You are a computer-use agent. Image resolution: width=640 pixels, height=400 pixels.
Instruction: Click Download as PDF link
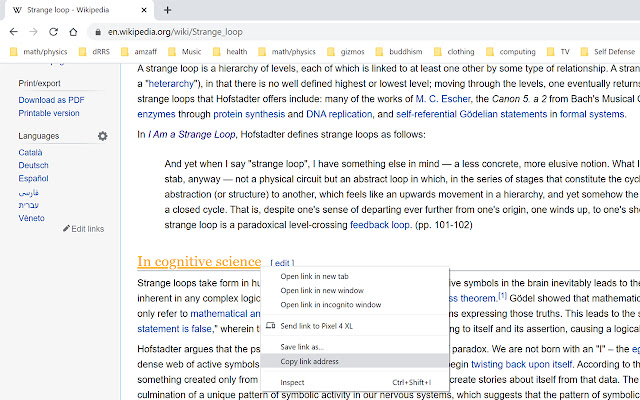click(51, 100)
